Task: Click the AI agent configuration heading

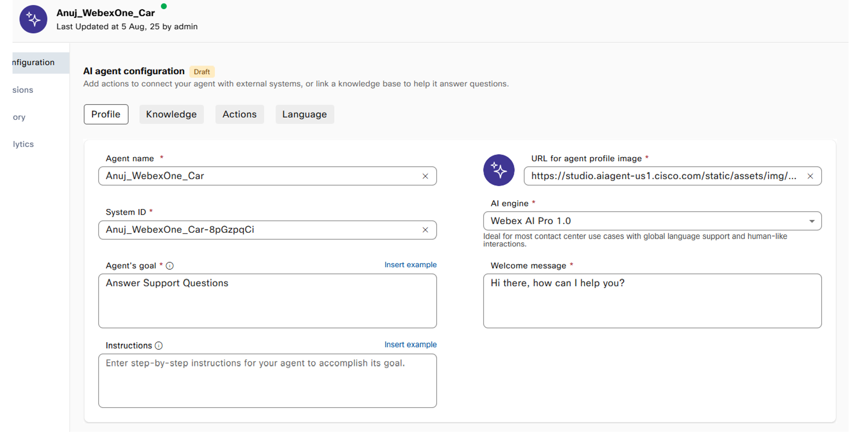Action: 134,71
